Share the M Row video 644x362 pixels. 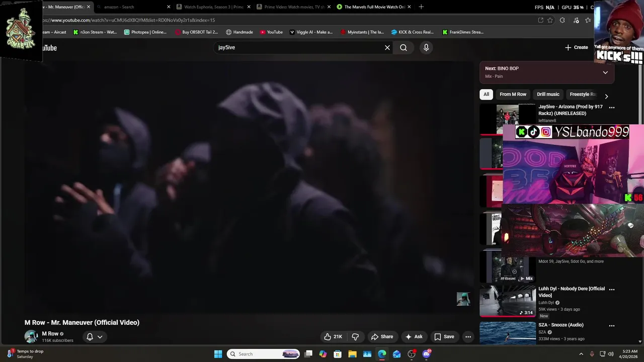[382, 337]
